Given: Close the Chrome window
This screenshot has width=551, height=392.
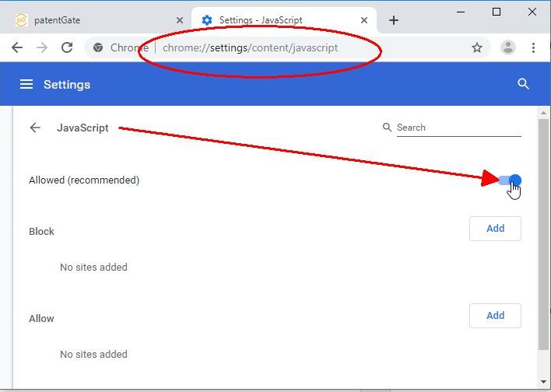Looking at the screenshot, I should [532, 12].
